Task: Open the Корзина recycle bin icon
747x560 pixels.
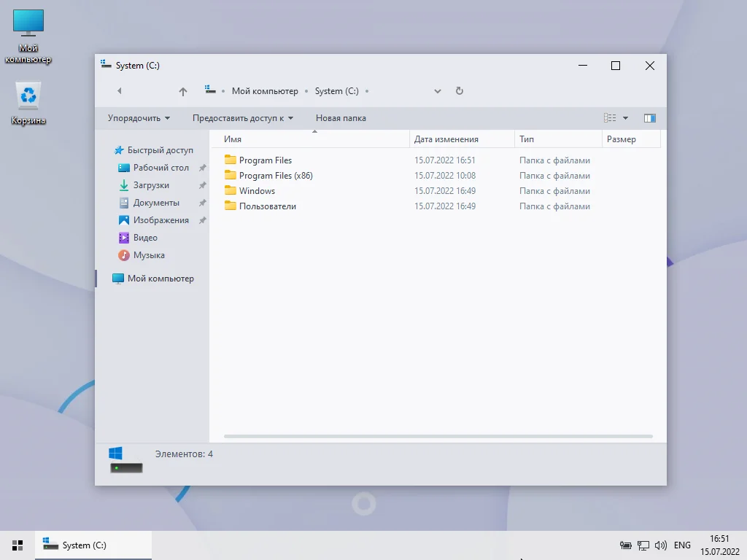Action: [28, 104]
